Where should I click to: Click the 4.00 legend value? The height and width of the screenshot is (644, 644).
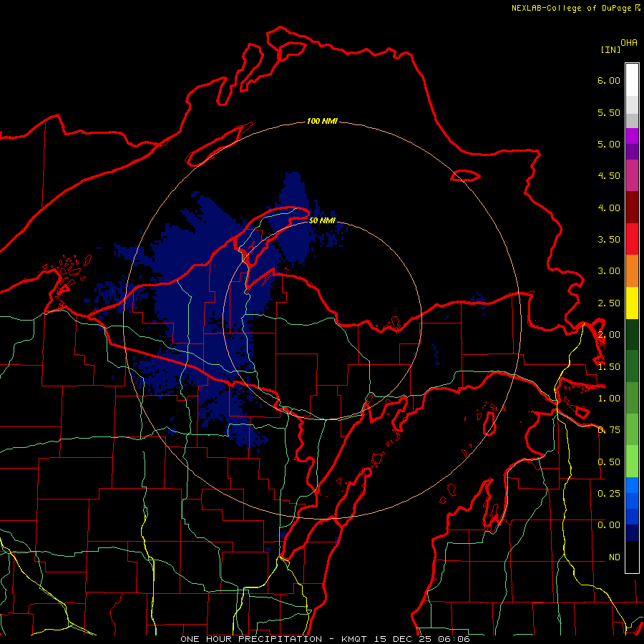pyautogui.click(x=609, y=208)
